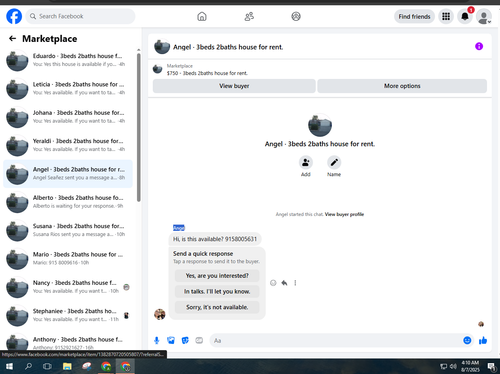Click the View buyer button
Screen dimensions: 500x374
[x=234, y=86]
